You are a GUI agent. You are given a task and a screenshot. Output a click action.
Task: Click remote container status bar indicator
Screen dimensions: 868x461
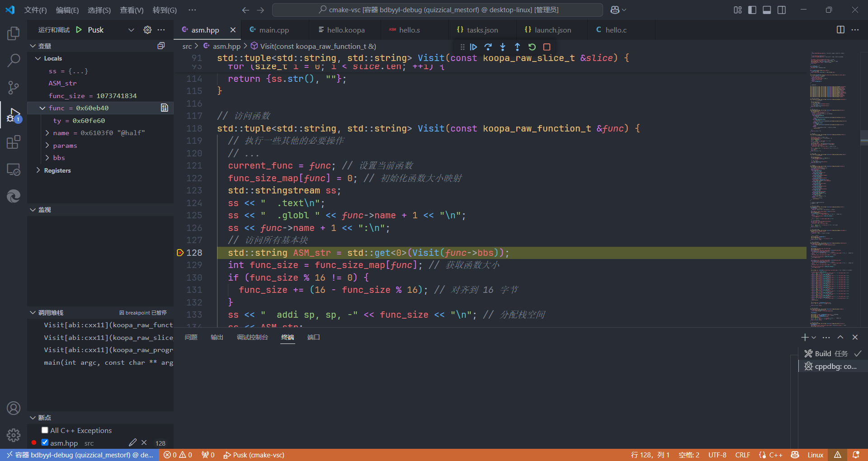coord(80,455)
